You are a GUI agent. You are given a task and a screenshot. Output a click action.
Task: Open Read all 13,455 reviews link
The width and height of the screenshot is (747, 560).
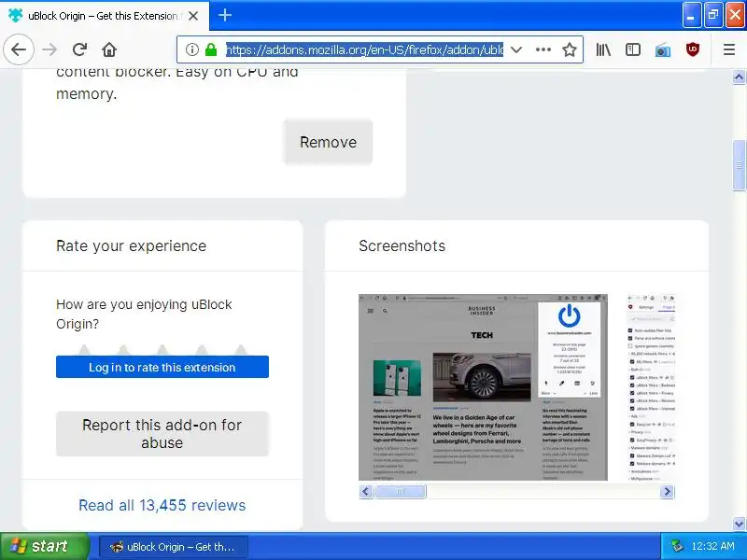tap(162, 505)
